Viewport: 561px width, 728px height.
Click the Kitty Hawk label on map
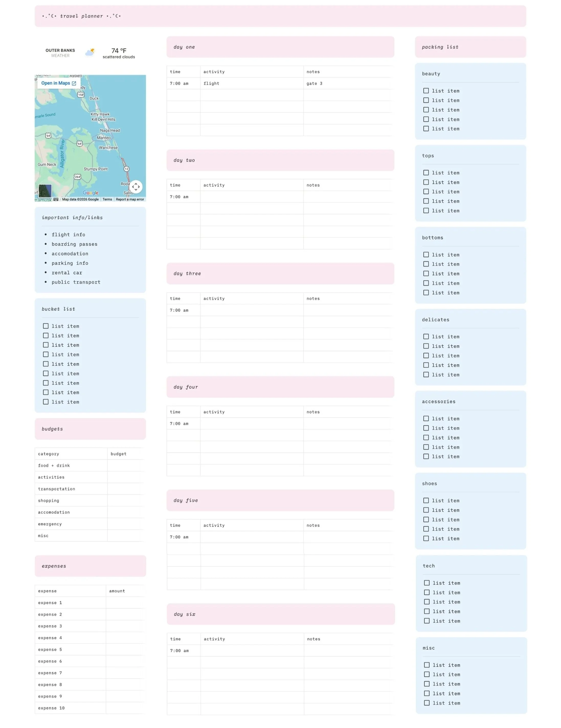(100, 114)
